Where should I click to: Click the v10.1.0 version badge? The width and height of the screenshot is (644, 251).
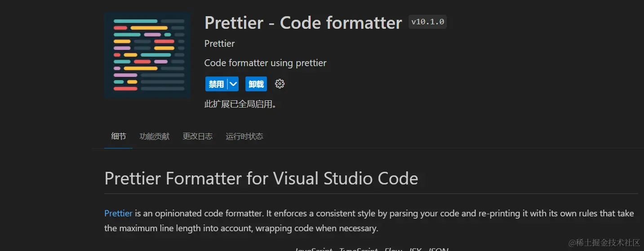point(427,22)
